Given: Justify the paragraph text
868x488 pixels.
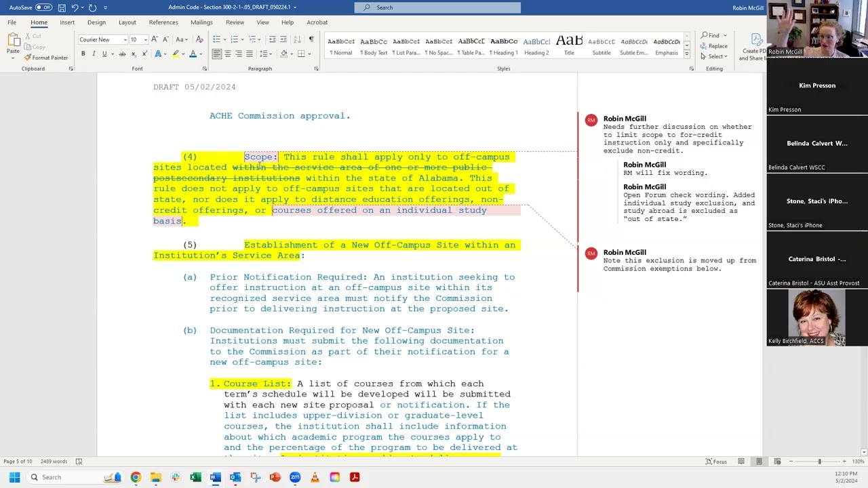Looking at the screenshot, I should pos(250,54).
